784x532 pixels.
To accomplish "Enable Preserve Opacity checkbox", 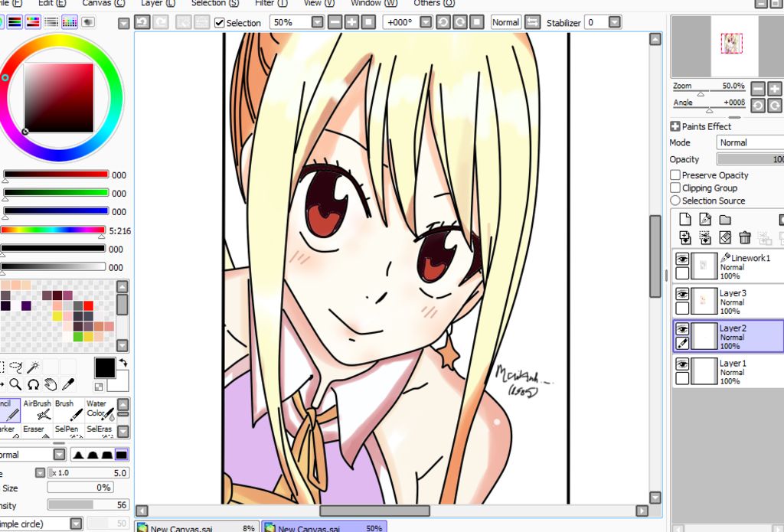I will pyautogui.click(x=675, y=175).
